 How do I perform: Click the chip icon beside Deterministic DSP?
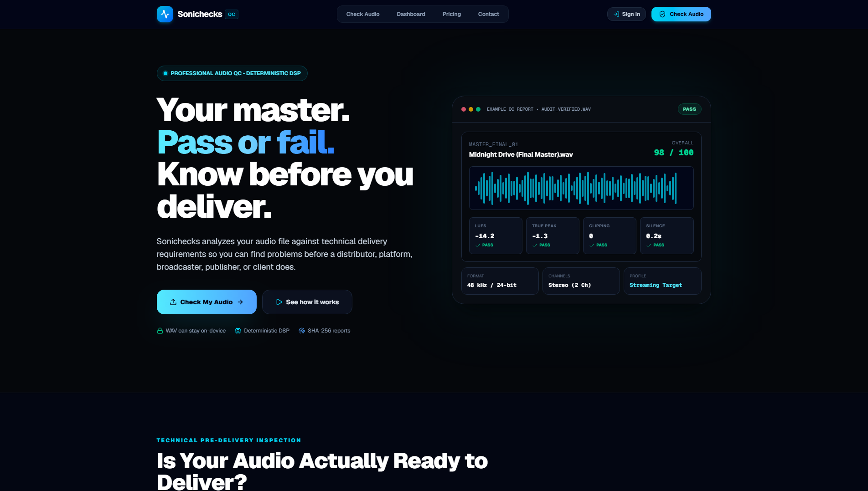tap(238, 331)
